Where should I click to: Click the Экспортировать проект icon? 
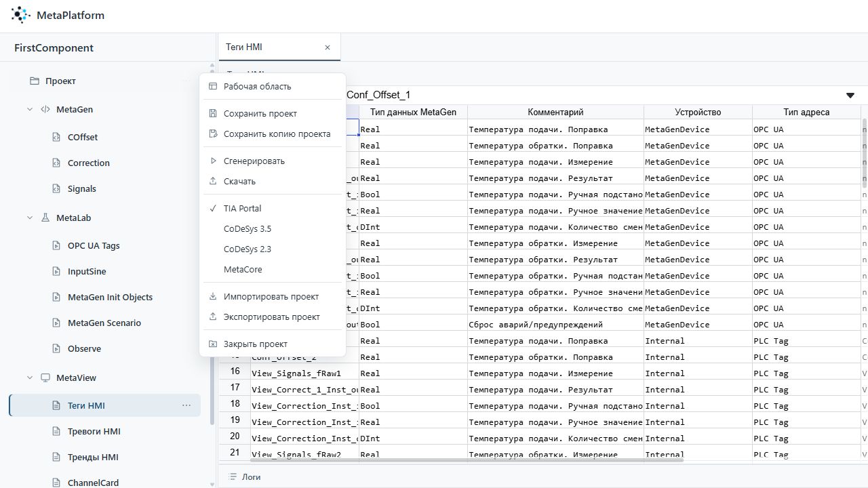point(213,317)
